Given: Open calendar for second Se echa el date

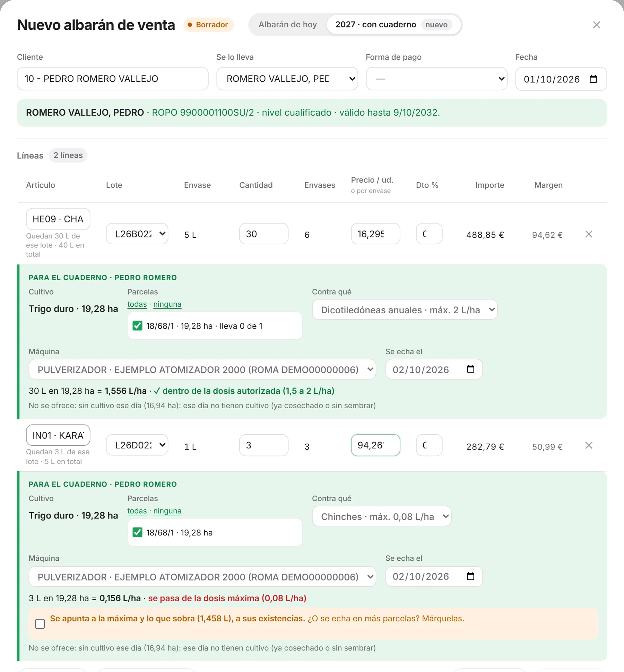Looking at the screenshot, I should [470, 576].
